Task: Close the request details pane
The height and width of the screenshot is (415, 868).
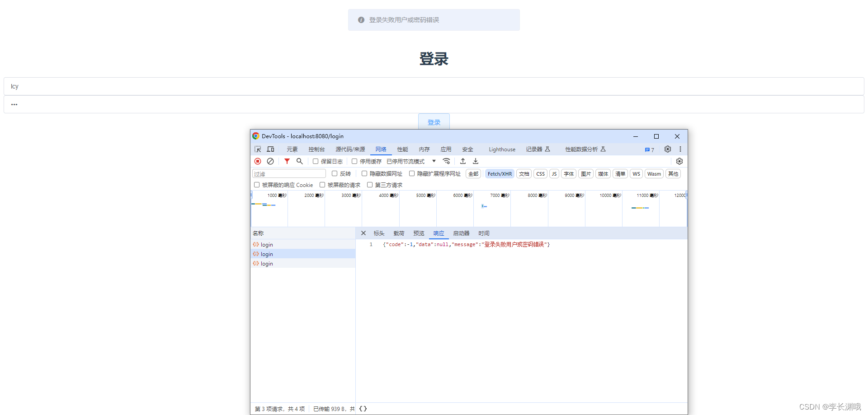Action: pyautogui.click(x=363, y=233)
